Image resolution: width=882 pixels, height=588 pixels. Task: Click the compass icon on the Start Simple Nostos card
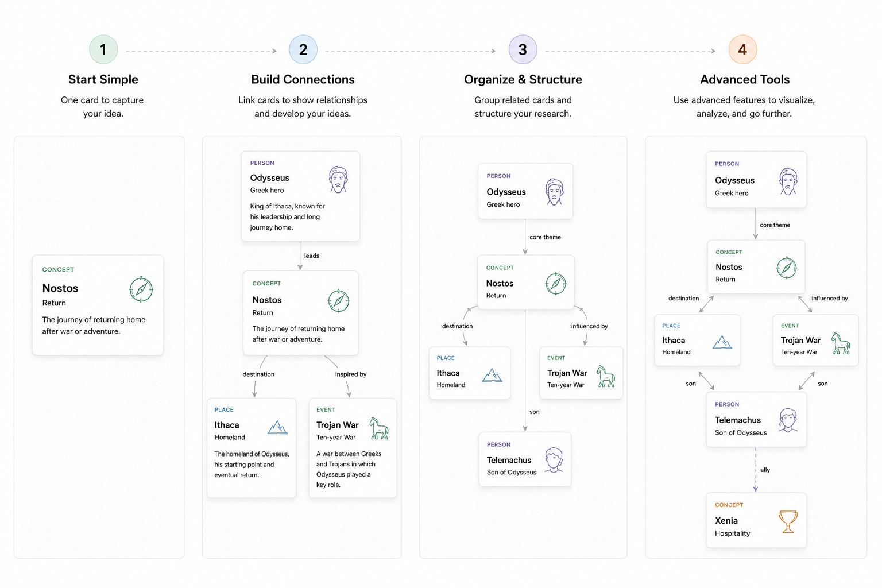coord(141,289)
